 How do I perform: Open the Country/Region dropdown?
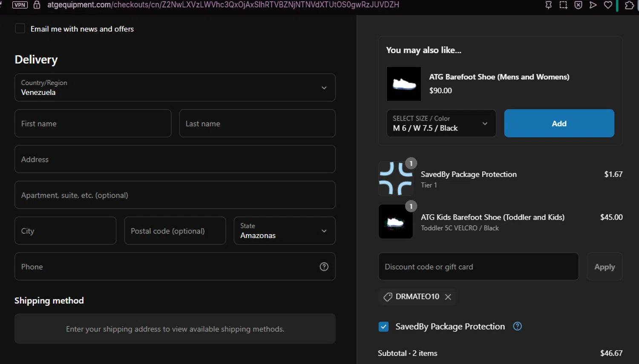click(x=175, y=88)
